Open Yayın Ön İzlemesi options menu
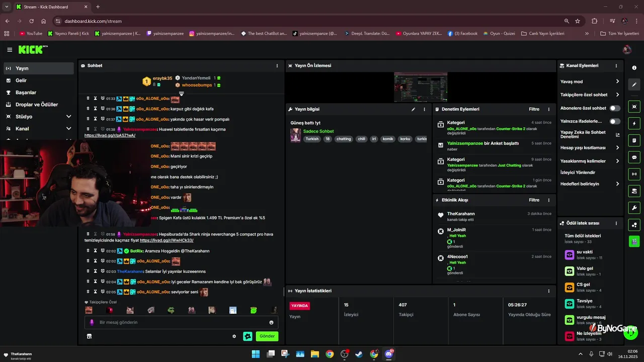The width and height of the screenshot is (644, 362). (x=549, y=66)
